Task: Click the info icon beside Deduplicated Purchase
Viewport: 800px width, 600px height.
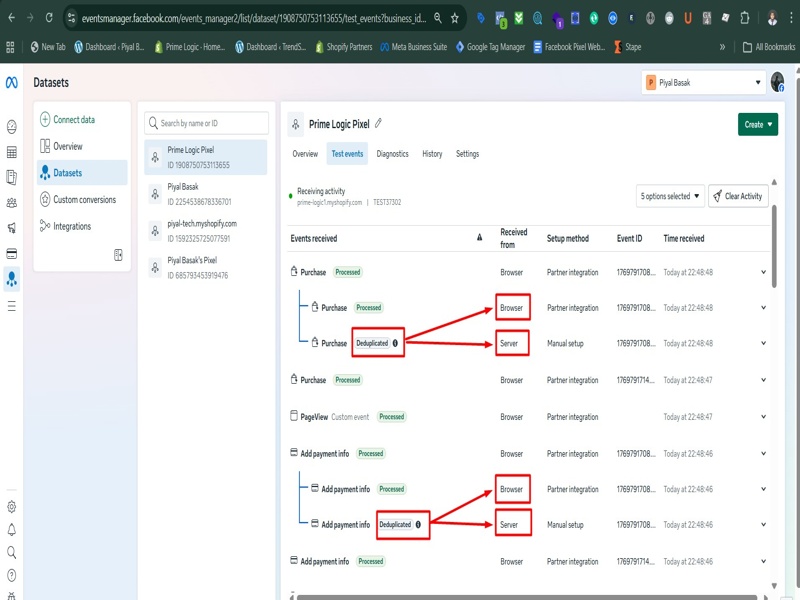Action: tap(395, 343)
